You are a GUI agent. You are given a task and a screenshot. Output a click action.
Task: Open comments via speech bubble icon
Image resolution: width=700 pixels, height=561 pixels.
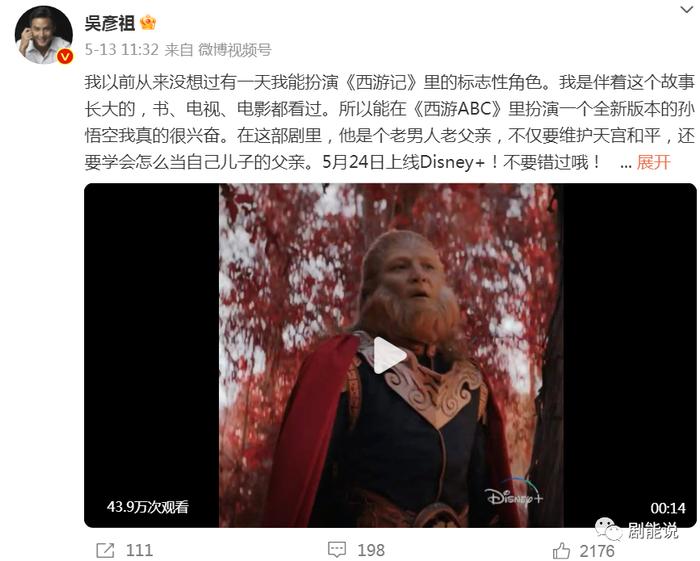pyautogui.click(x=337, y=549)
